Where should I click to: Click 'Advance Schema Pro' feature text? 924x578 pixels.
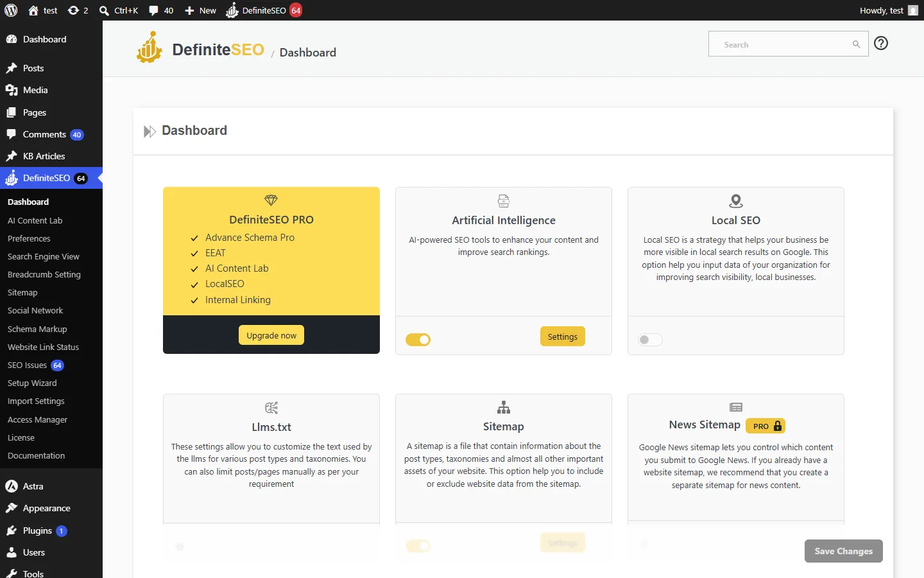click(250, 238)
